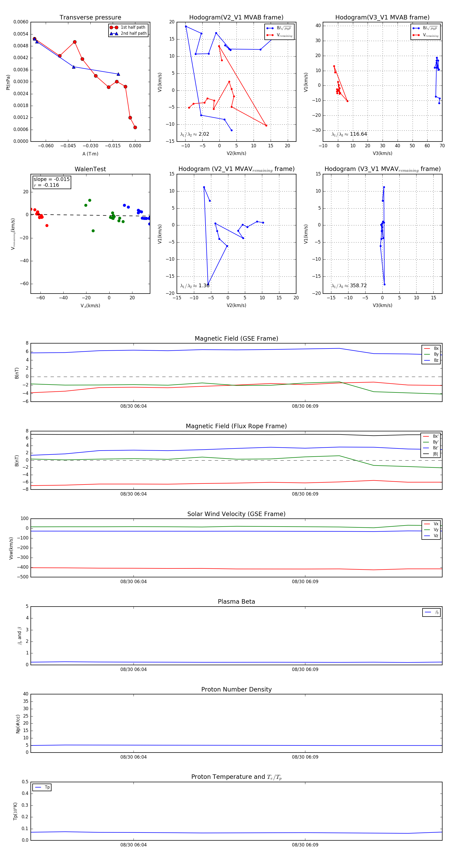The height and width of the screenshot is (868, 473).
Task: Click the eigenvalue ratio annotation reading 358.72
Action: 349,286
